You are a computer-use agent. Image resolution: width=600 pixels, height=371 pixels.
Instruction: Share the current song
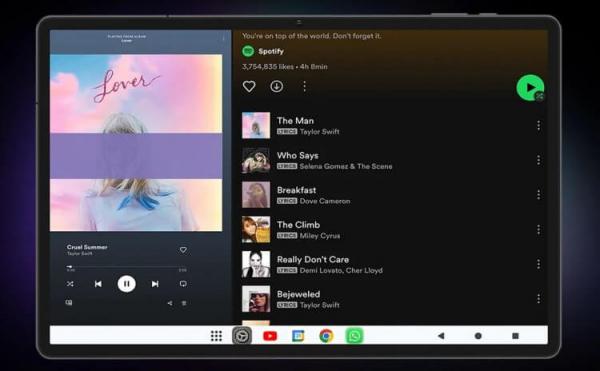coord(170,303)
